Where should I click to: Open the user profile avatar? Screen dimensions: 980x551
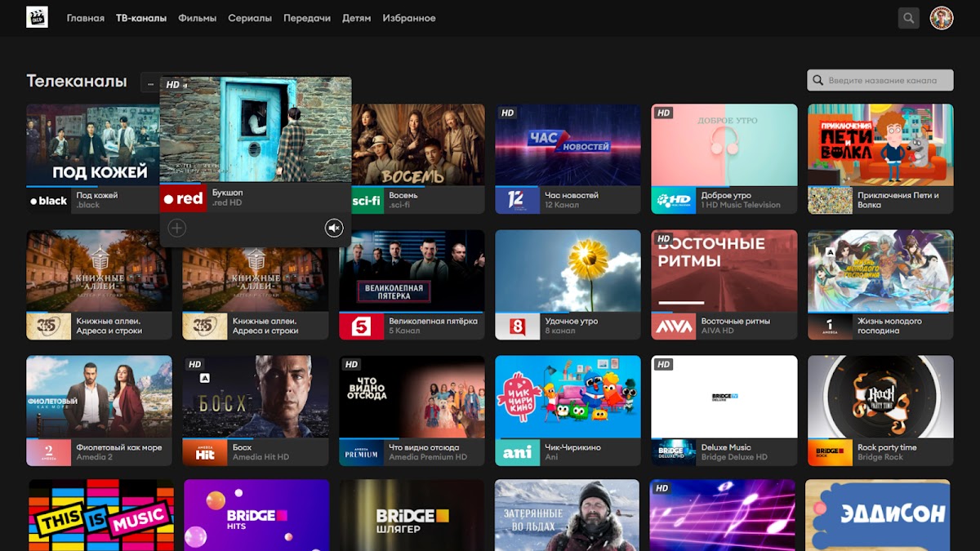point(942,18)
